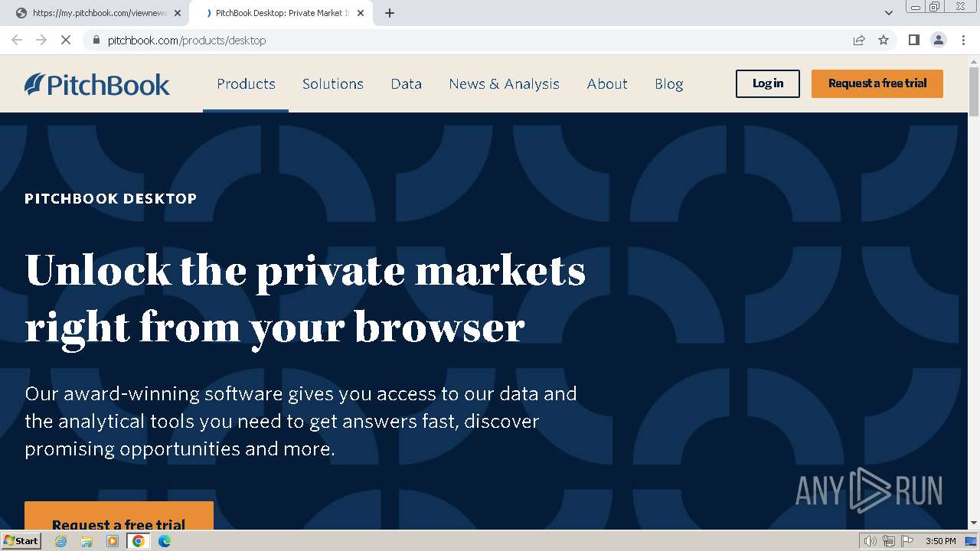Open the Chrome profile avatar icon
The height and width of the screenshot is (551, 980).
939,40
